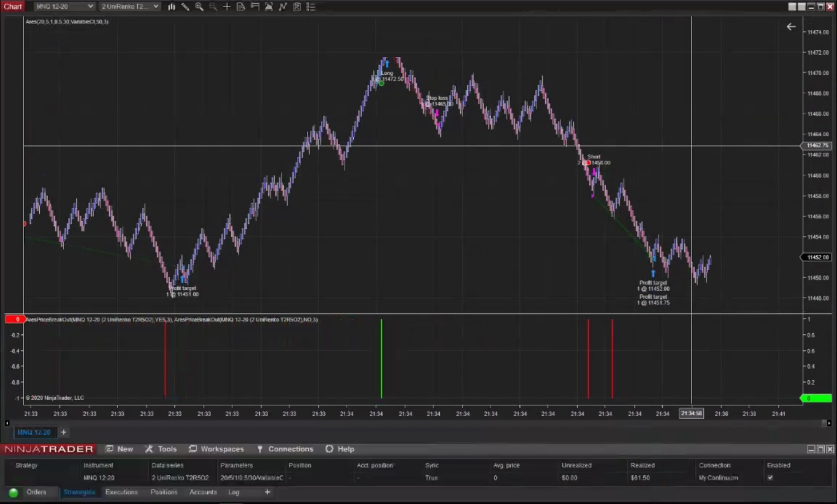The width and height of the screenshot is (837, 504).
Task: Switch to the Orders tab
Action: [36, 492]
